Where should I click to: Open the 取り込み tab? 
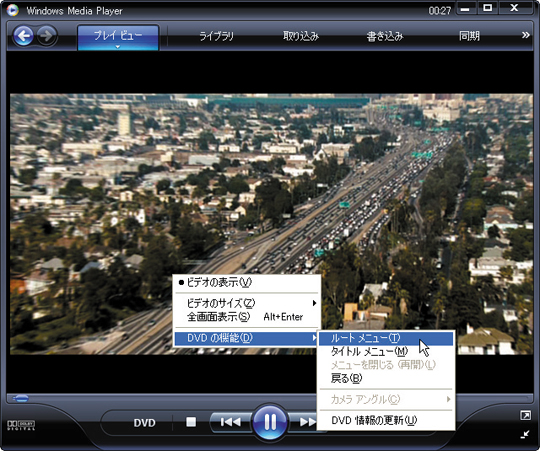pyautogui.click(x=301, y=36)
